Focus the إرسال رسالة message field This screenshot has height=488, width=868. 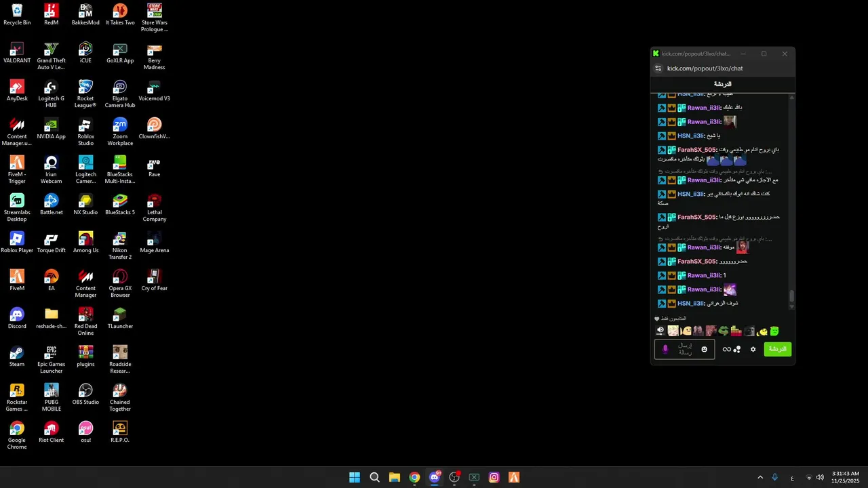pos(684,349)
